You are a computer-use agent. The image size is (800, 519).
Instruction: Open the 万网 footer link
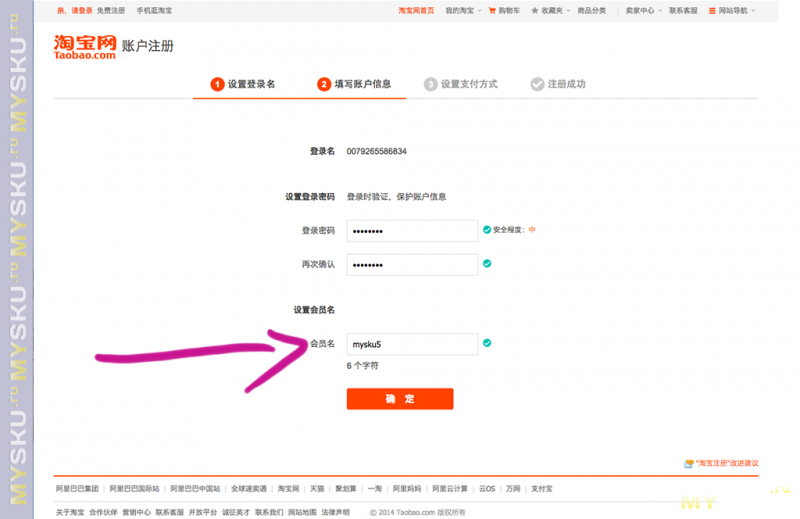pos(513,488)
